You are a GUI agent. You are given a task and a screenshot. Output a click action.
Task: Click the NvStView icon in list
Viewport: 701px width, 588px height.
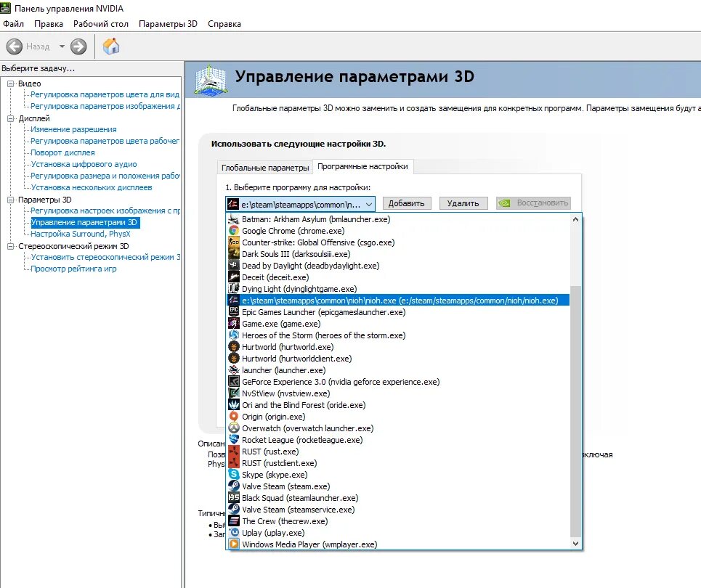[233, 393]
